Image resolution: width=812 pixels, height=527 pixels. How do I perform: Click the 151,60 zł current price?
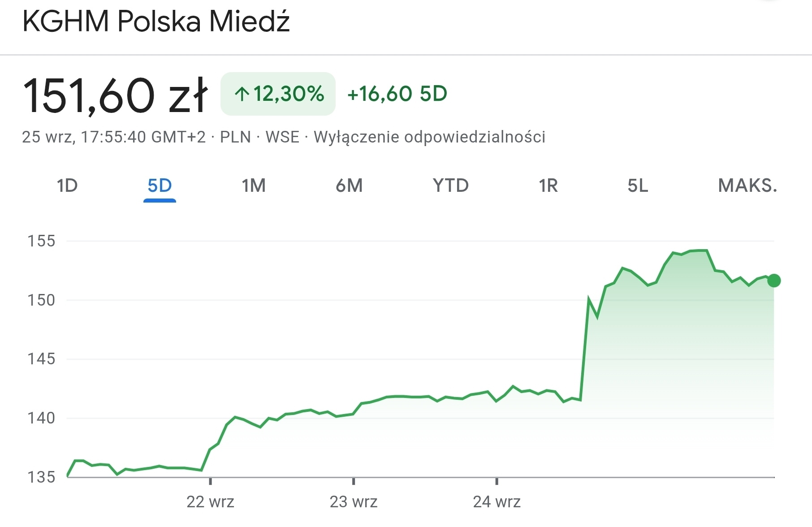pos(115,95)
